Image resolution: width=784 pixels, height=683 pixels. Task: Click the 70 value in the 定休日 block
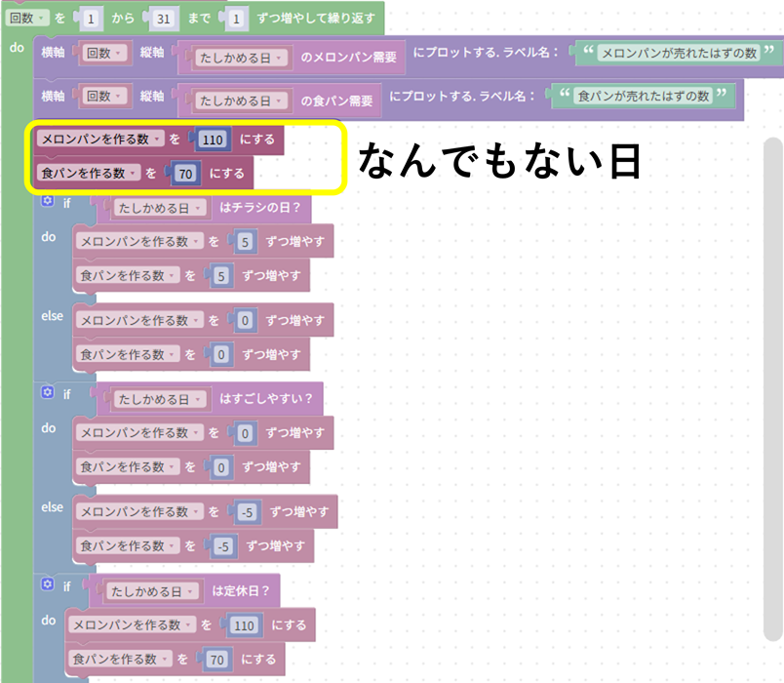tap(216, 660)
